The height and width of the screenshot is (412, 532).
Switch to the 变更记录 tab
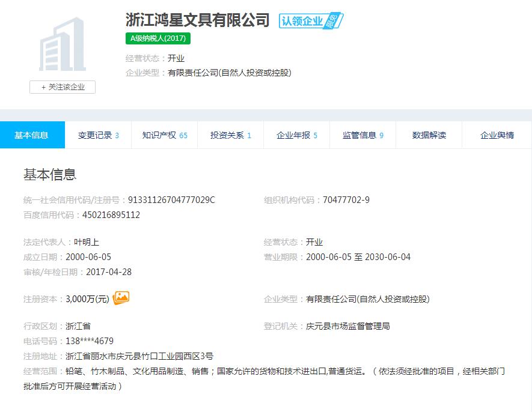[98, 135]
